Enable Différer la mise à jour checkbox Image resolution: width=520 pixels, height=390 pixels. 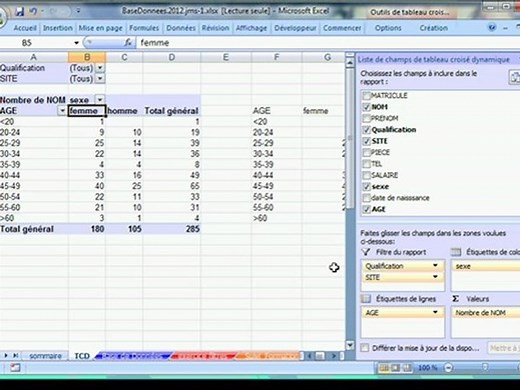pyautogui.click(x=365, y=348)
